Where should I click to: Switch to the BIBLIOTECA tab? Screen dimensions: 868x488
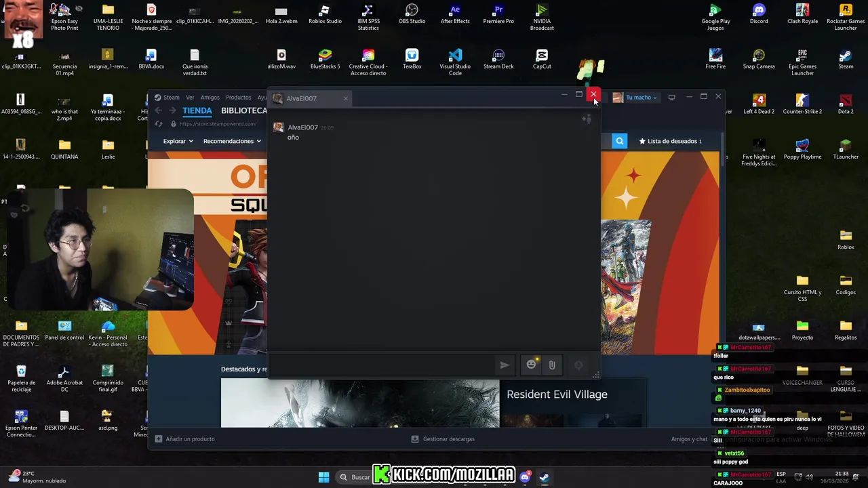(x=244, y=110)
